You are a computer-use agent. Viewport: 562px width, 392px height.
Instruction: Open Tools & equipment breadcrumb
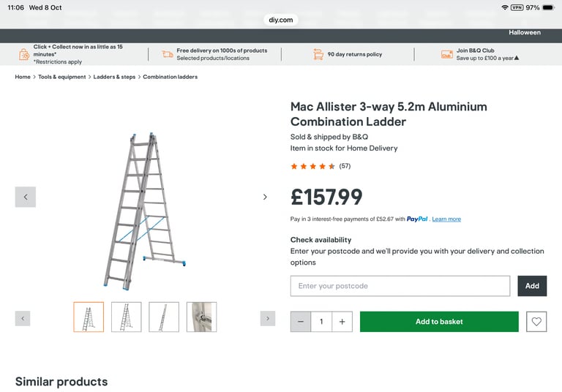63,77
